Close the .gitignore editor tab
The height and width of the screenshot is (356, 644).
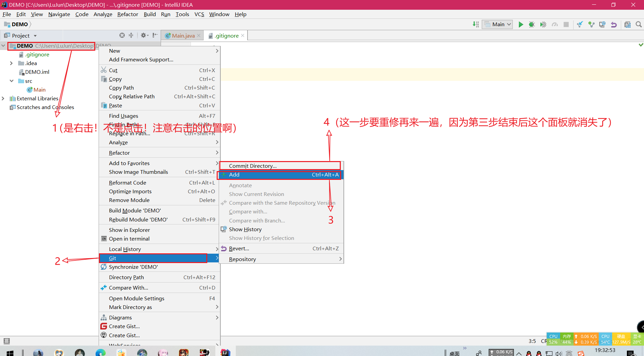click(243, 35)
